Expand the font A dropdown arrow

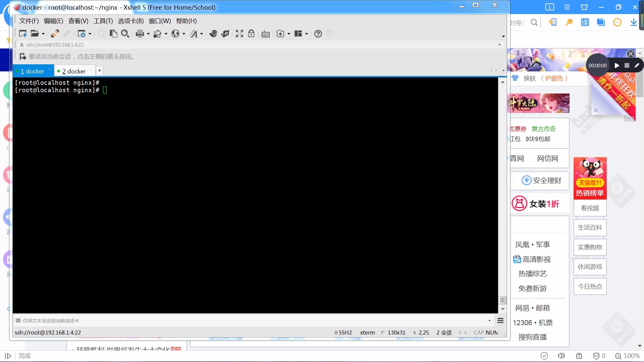point(202,34)
